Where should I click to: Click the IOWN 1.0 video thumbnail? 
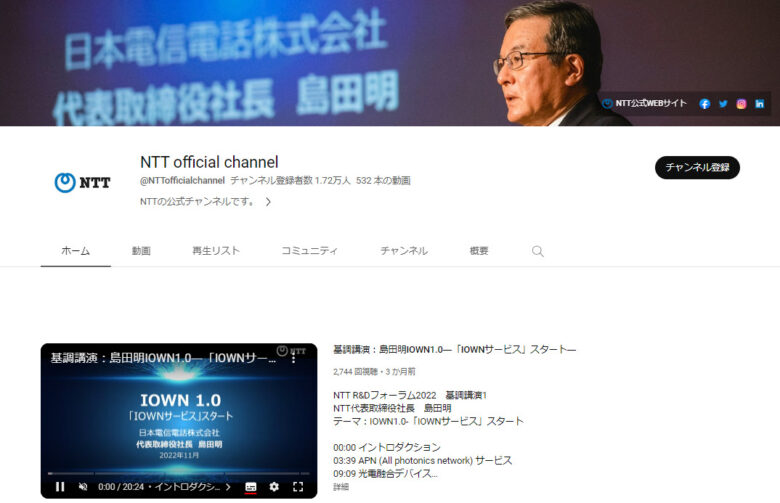click(x=179, y=420)
